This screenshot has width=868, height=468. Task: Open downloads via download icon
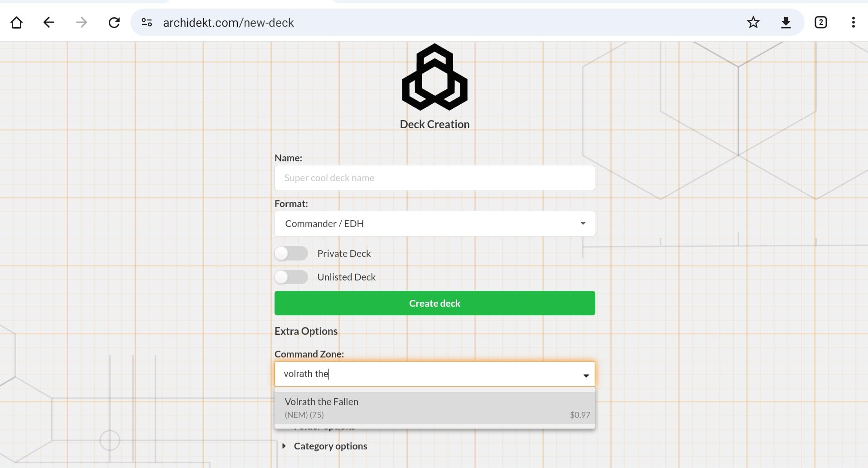[x=786, y=22]
